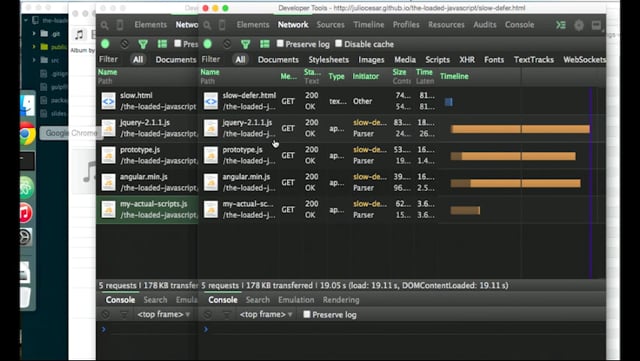The width and height of the screenshot is (640, 361).
Task: Select the All filter in front Network panel
Action: click(240, 60)
